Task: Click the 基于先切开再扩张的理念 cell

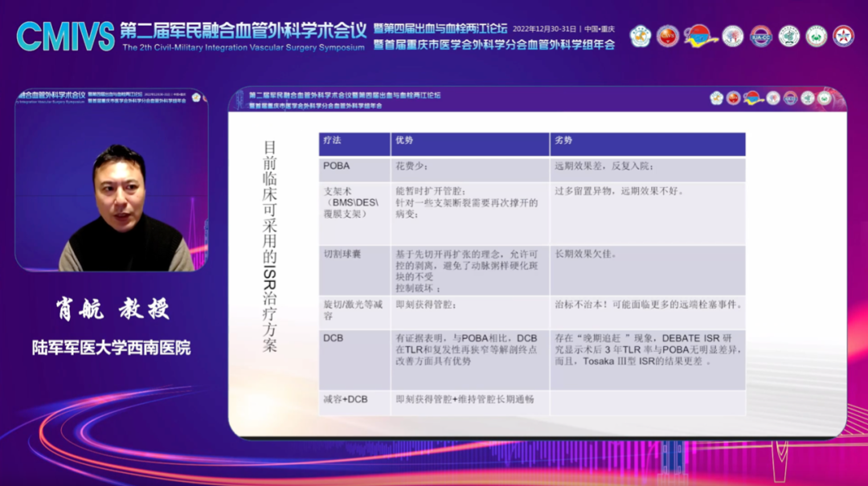Action: coord(470,271)
